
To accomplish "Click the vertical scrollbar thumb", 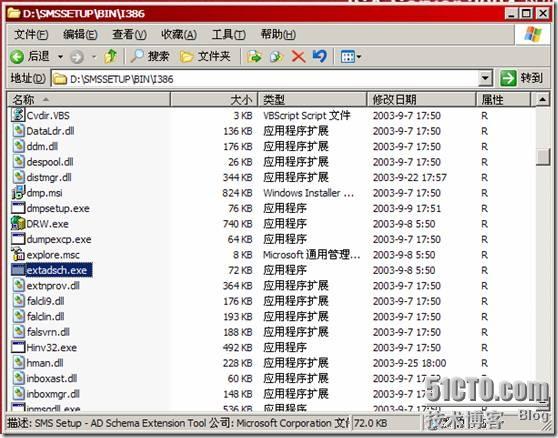I will (543, 157).
